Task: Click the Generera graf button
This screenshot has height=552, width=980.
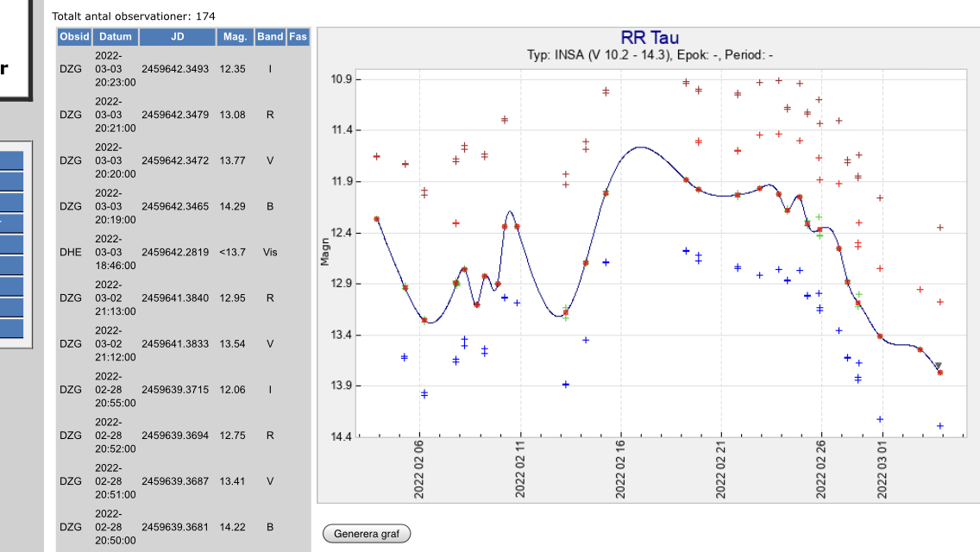Action: click(366, 533)
